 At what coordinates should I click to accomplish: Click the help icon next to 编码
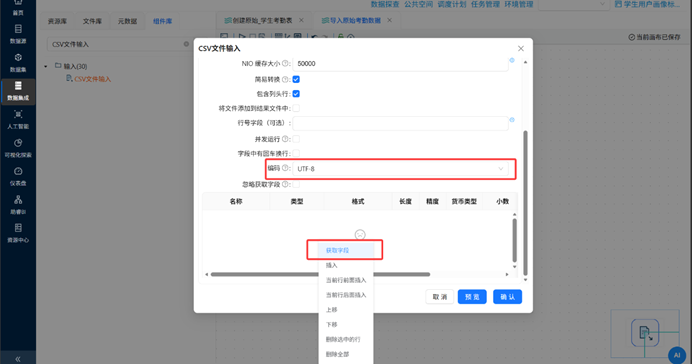(285, 168)
